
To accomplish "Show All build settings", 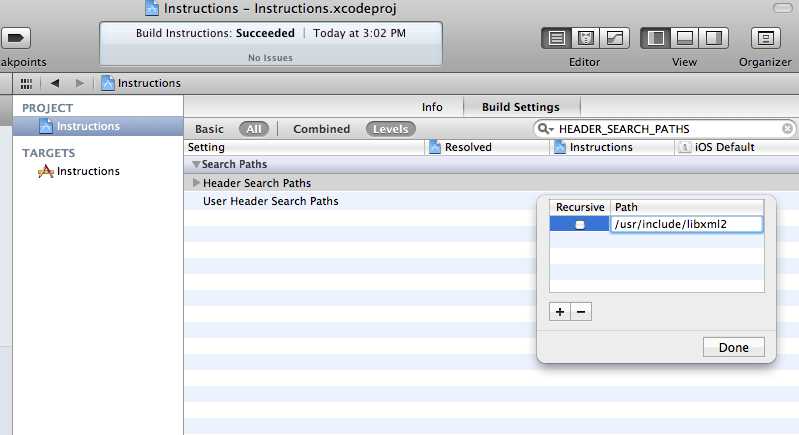I will [254, 129].
